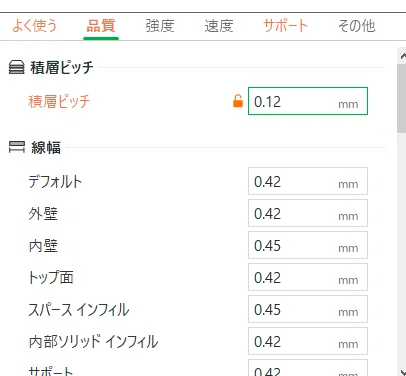Click the 線幅 section heading
406x376 pixels.
pyautogui.click(x=46, y=147)
